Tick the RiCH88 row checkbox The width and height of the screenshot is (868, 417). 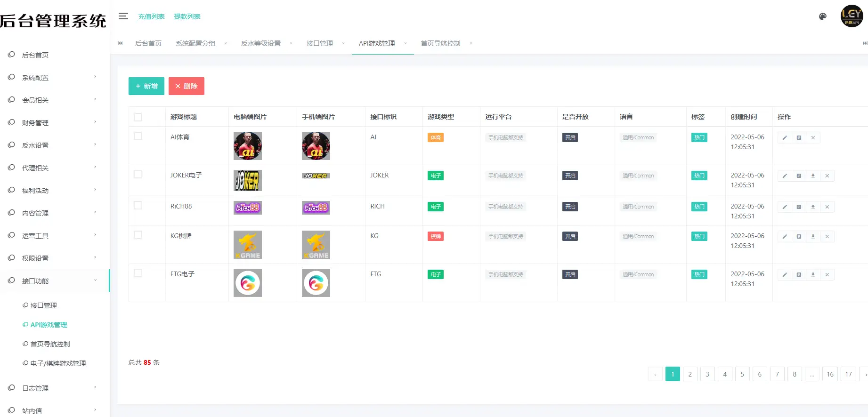pyautogui.click(x=138, y=205)
